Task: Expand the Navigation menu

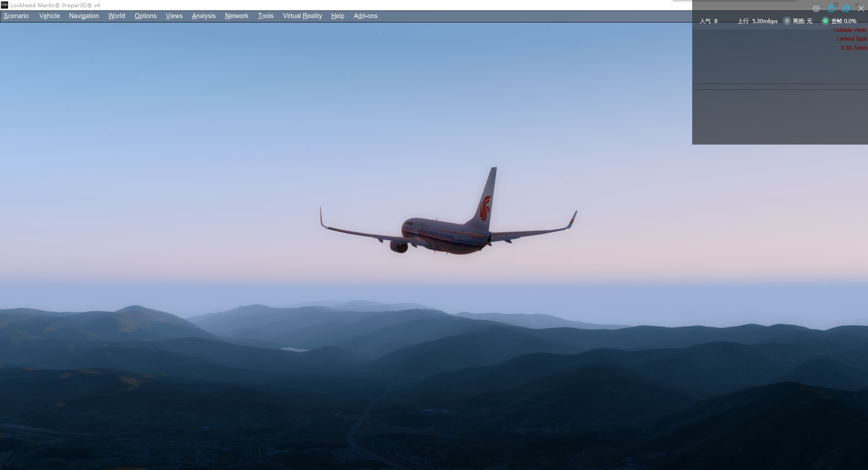Action: click(84, 16)
